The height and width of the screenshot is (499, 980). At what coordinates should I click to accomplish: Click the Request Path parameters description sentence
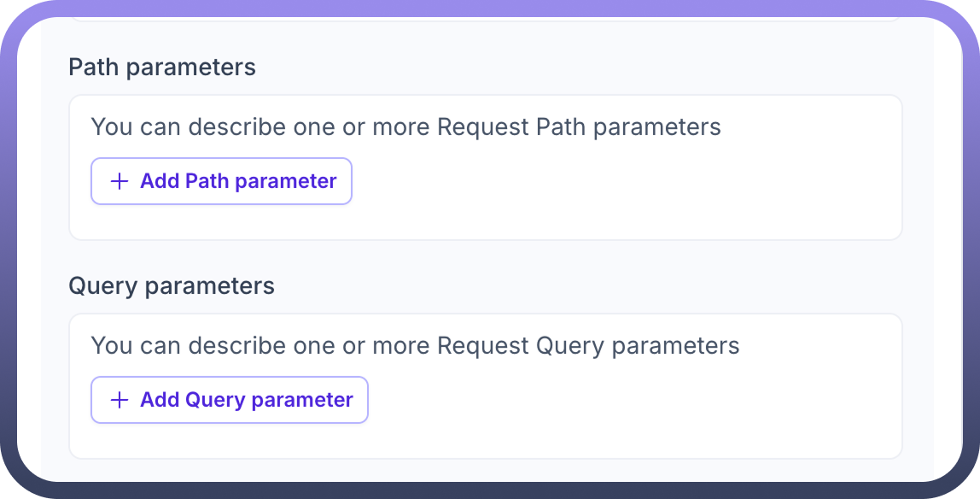pyautogui.click(x=405, y=127)
